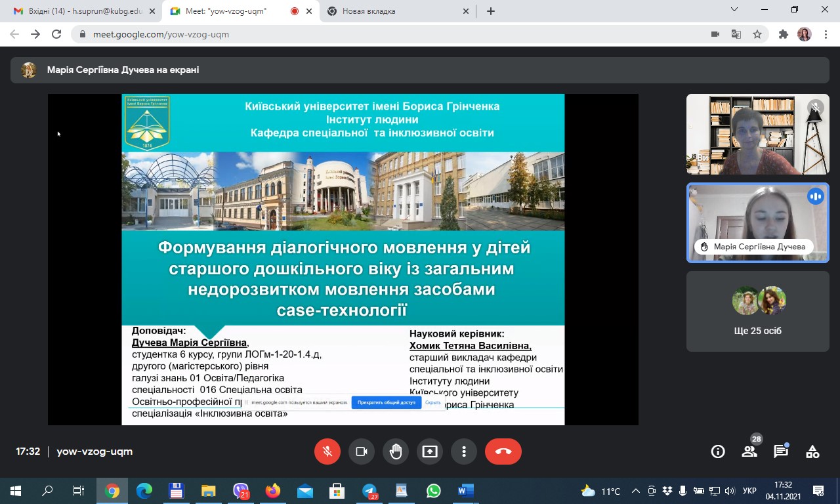840x504 pixels.
Task: Turn off the camera
Action: click(362, 451)
